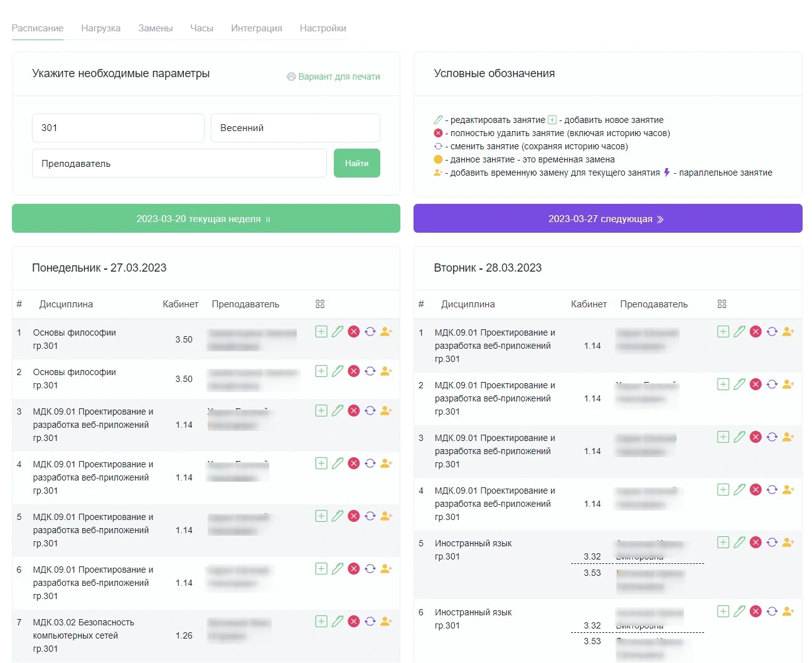Viewport: 812px width, 663px height.
Task: Add substitute for Monday lesson 4
Action: coord(387,464)
